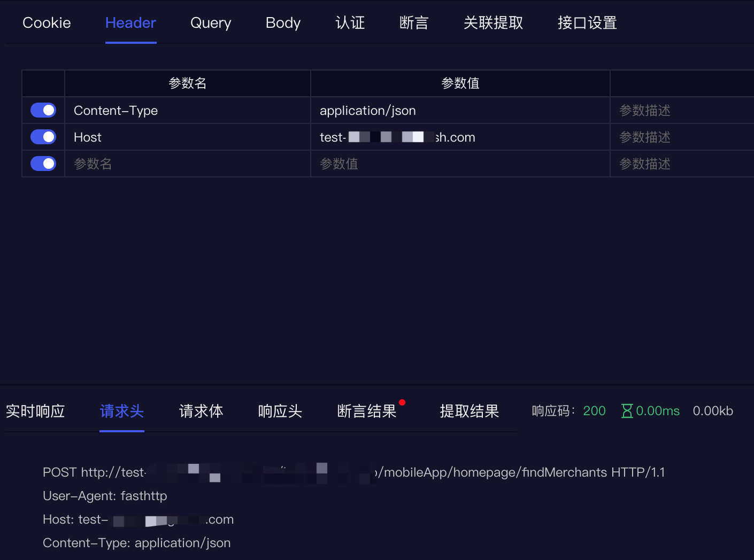Click the hourglass response time icon
The width and height of the screenshot is (754, 560).
(627, 411)
